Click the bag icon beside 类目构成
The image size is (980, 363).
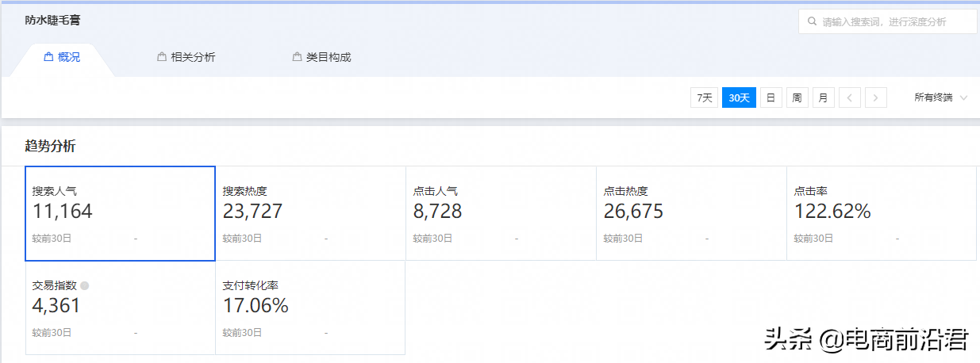tap(298, 57)
